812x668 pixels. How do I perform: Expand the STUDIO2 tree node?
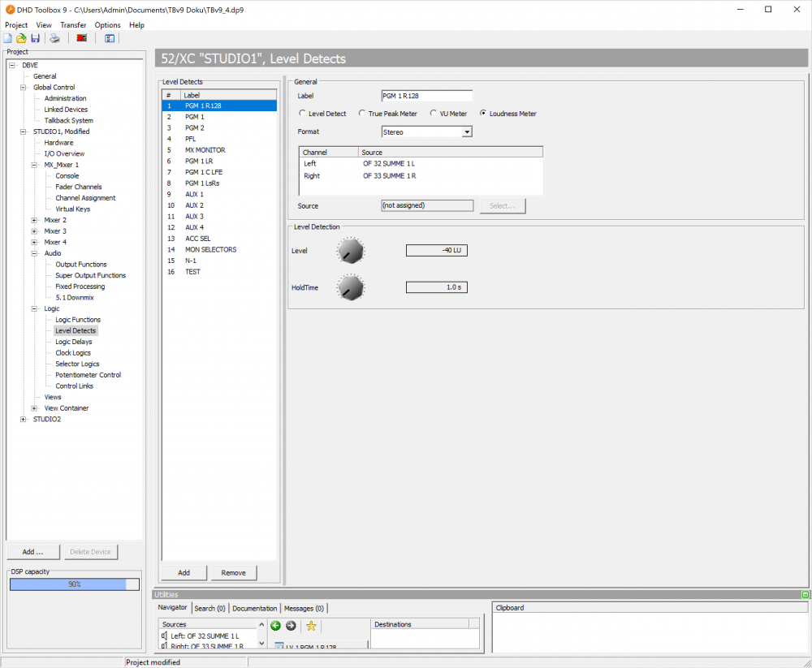pyautogui.click(x=23, y=419)
